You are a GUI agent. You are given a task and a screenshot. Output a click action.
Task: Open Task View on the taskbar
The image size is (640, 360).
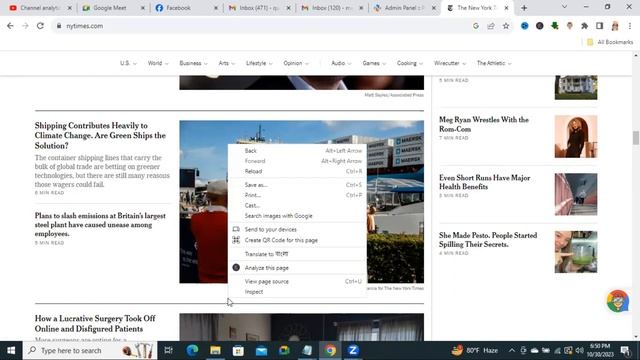click(168, 350)
